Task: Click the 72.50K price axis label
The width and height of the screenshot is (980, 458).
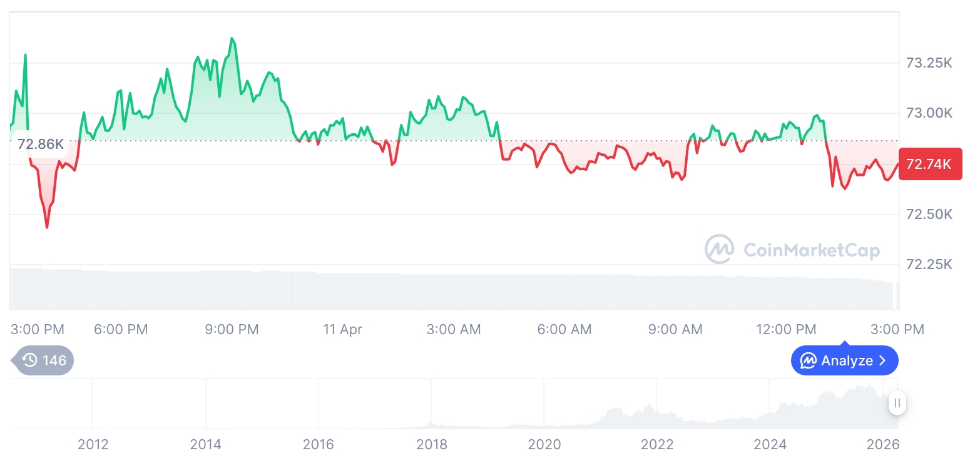Action: point(929,215)
